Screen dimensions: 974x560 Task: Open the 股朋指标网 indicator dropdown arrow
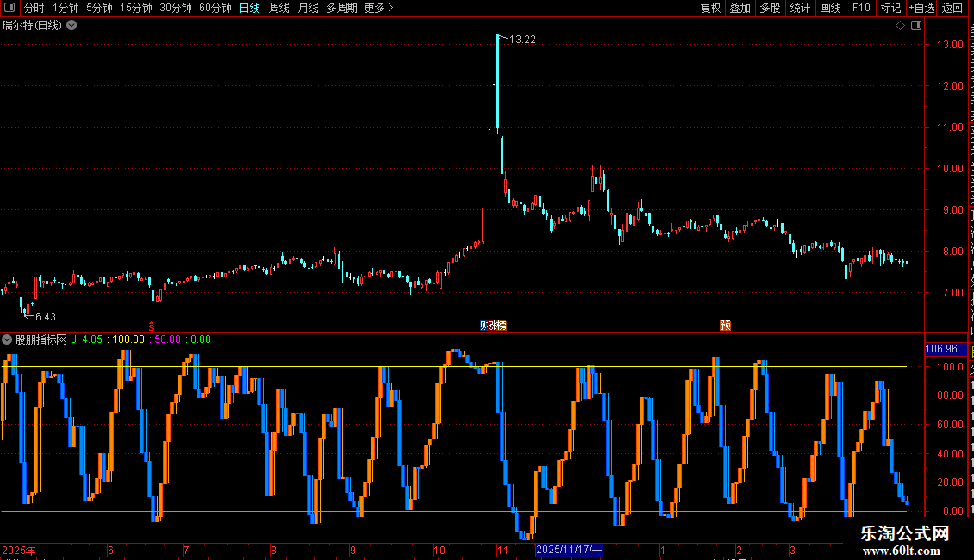[7, 339]
